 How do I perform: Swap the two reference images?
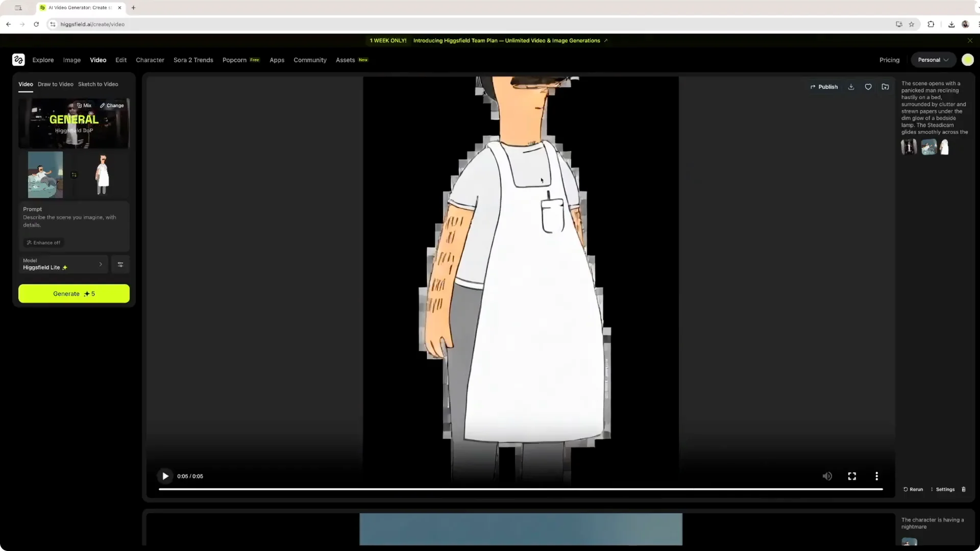pos(74,175)
